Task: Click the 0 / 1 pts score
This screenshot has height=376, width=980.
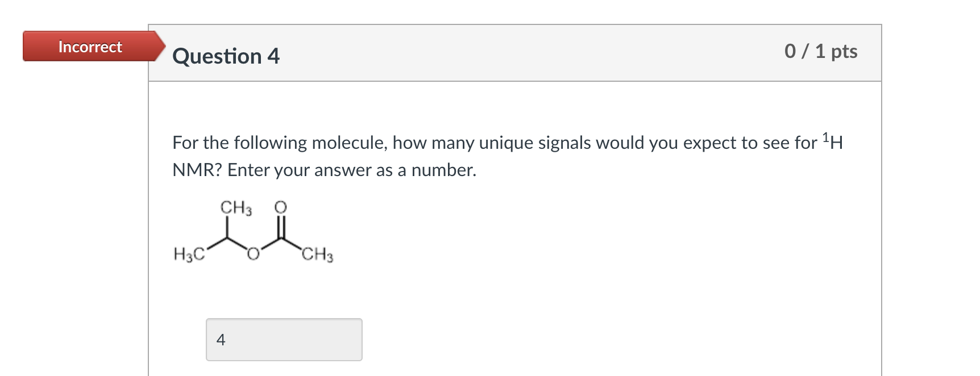Action: [821, 51]
